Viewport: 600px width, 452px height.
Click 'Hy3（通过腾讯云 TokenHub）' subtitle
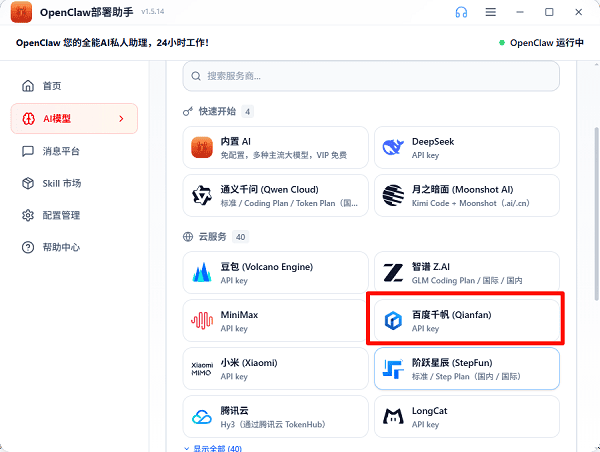click(273, 424)
